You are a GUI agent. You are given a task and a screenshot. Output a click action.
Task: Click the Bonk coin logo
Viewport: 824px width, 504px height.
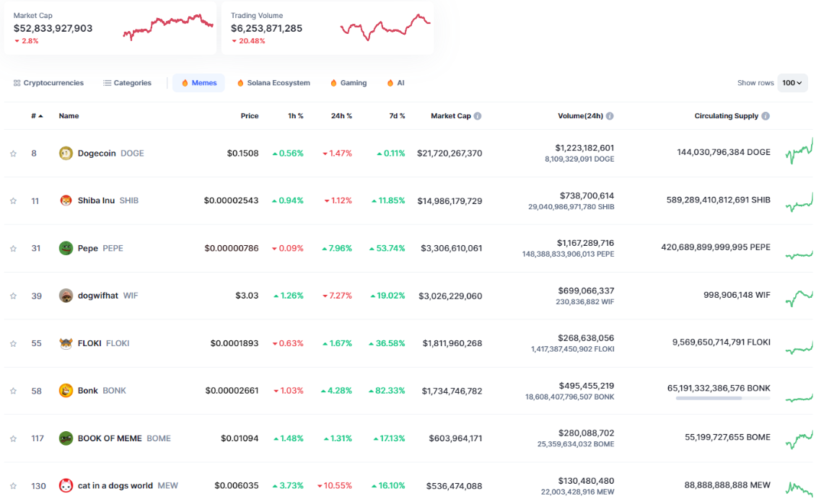click(66, 391)
